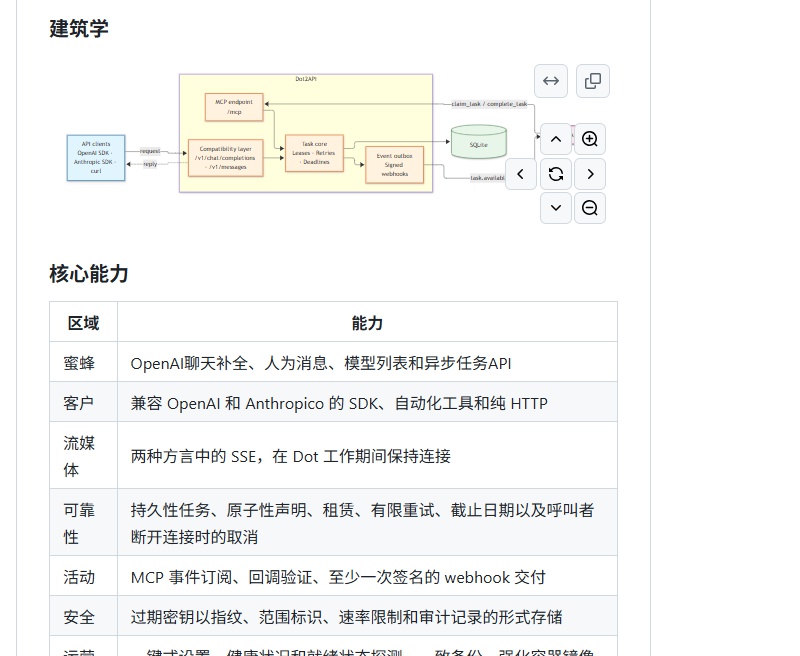Click the 兼容 OpenAI 和 Anthropico text

[x=339, y=403]
